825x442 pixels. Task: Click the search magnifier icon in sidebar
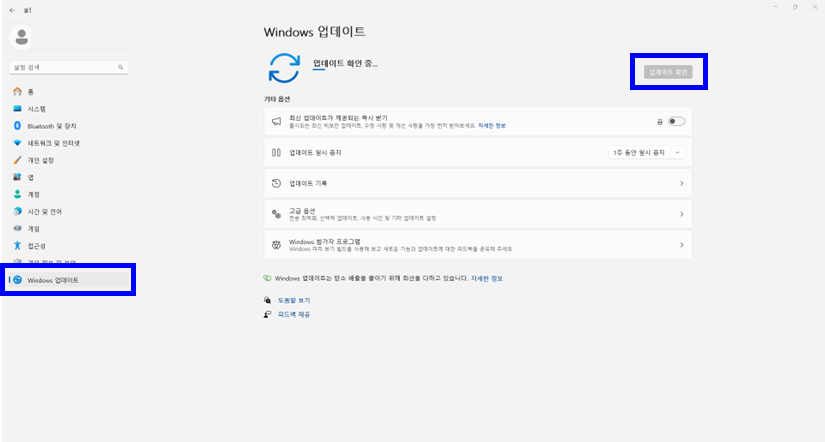coord(122,67)
